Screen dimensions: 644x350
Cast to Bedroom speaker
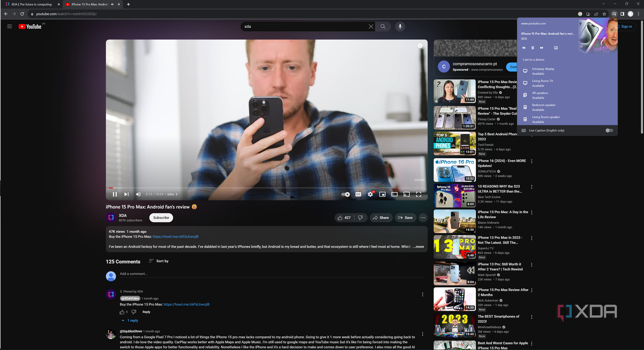[567, 107]
